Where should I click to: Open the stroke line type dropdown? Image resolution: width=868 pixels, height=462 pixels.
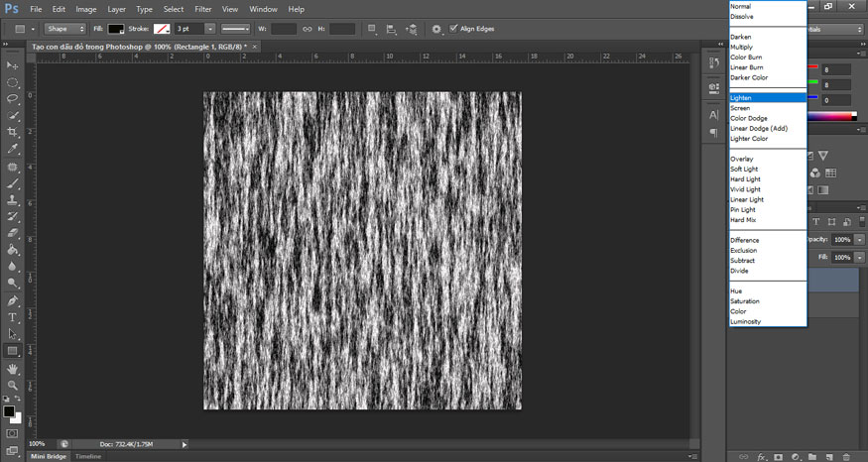tap(235, 29)
